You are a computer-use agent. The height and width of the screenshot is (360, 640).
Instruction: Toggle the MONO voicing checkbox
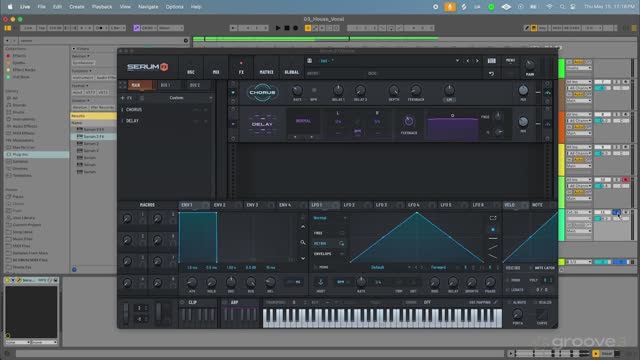coord(508,280)
